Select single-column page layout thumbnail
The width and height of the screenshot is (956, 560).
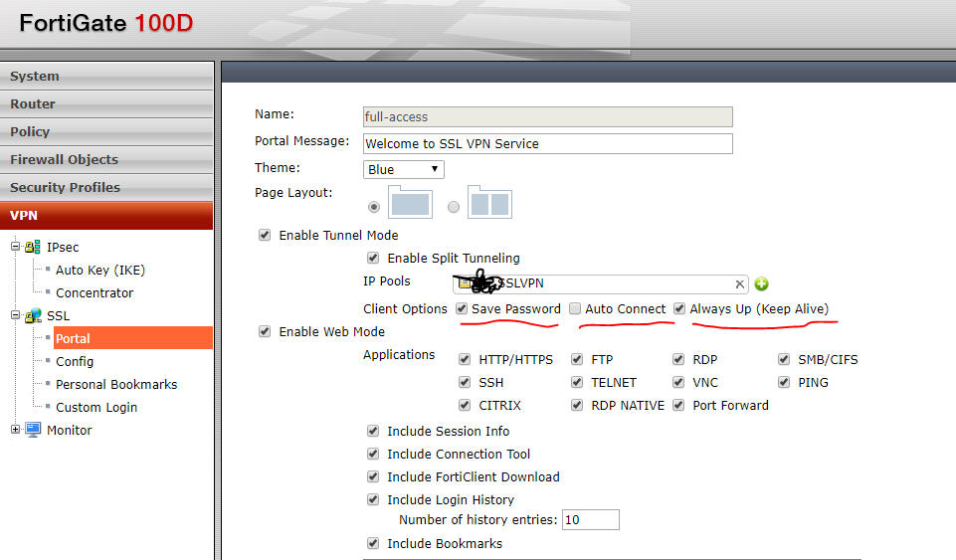click(410, 202)
